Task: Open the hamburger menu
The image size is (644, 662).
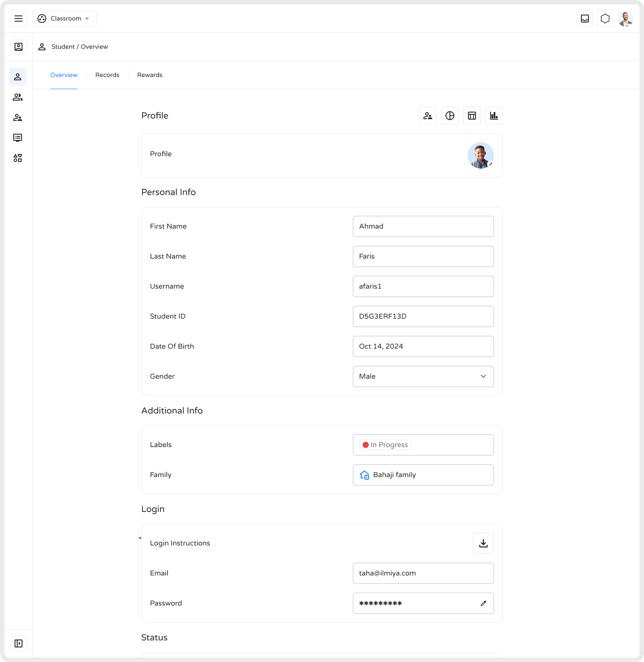Action: click(x=19, y=19)
